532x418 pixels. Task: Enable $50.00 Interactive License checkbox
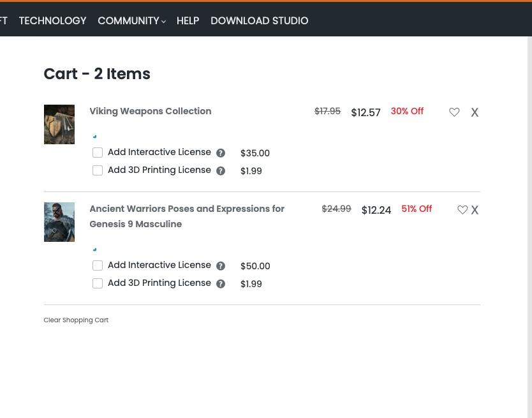[98, 265]
